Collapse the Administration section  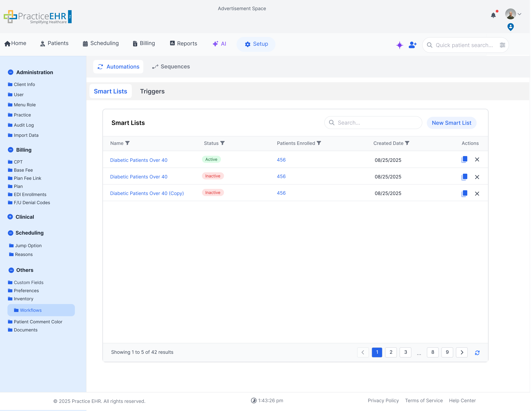coord(11,72)
